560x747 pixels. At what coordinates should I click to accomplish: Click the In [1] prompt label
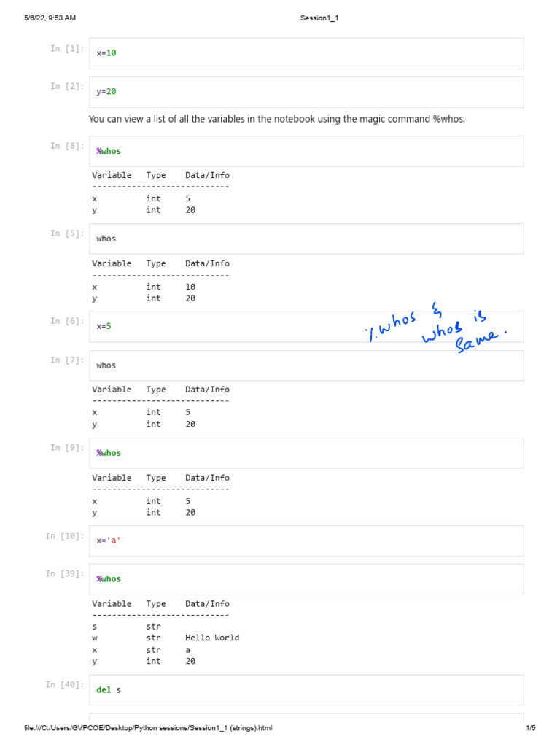[67, 48]
